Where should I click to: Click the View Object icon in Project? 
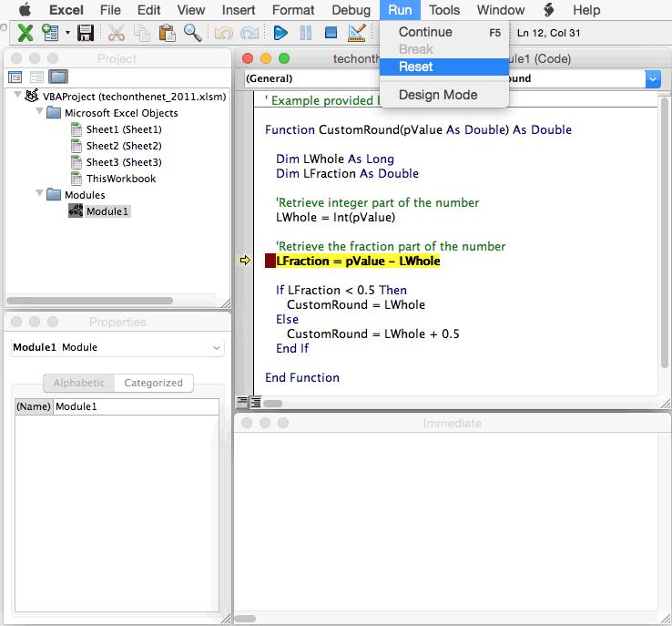[x=36, y=77]
